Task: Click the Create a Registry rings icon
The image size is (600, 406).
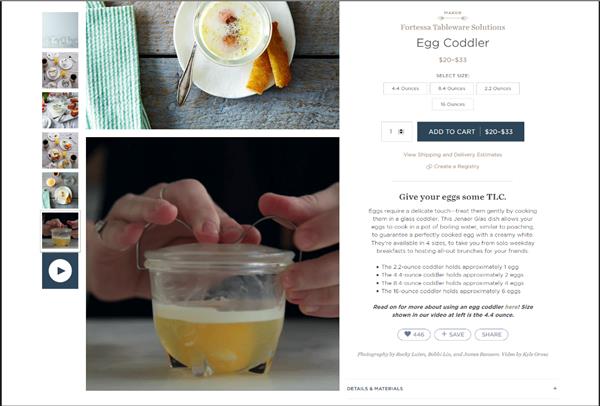Action: (x=429, y=166)
